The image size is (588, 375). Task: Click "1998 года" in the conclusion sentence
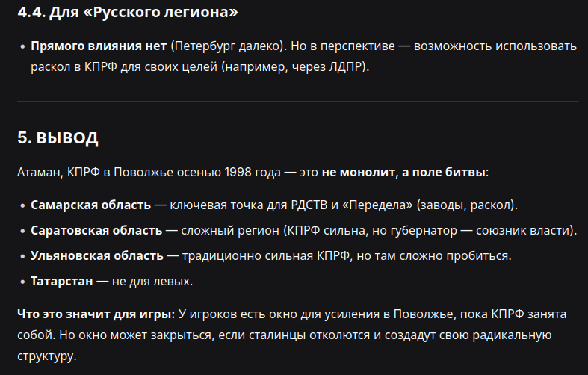pos(253,172)
